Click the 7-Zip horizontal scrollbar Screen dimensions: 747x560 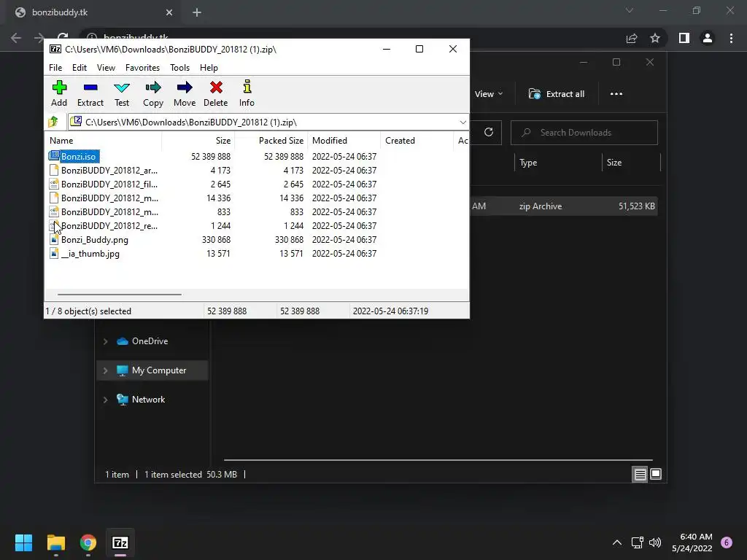pos(119,295)
